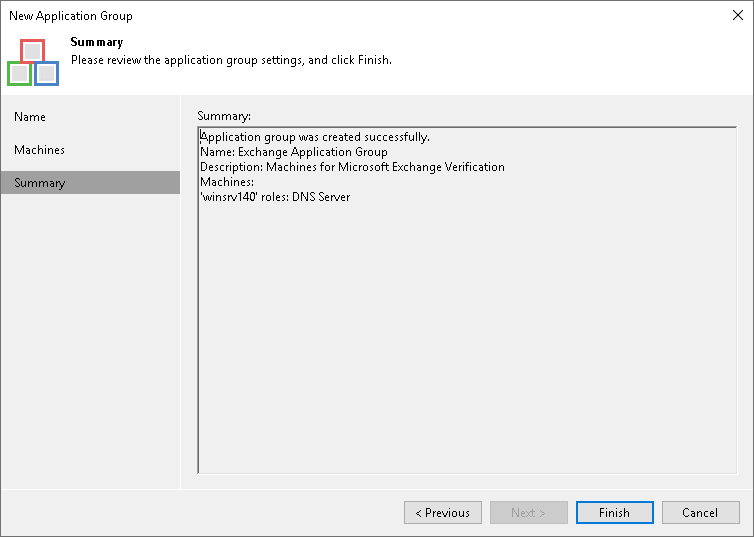Click inside the Summary text box
The width and height of the screenshot is (754, 537).
[467, 300]
